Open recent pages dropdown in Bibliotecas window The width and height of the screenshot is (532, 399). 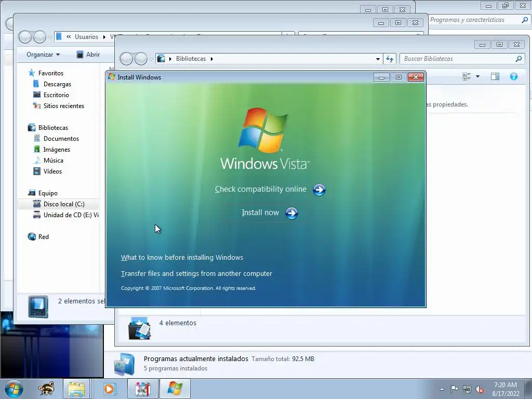151,59
